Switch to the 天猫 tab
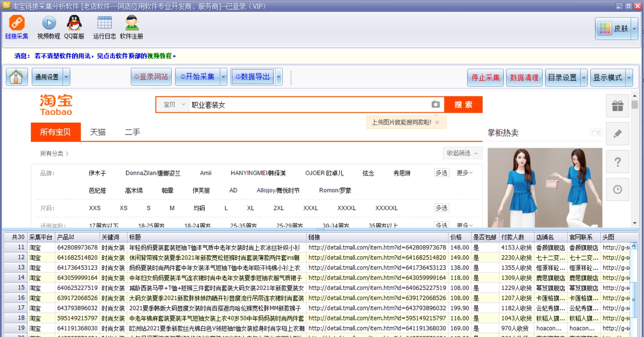 pos(98,132)
